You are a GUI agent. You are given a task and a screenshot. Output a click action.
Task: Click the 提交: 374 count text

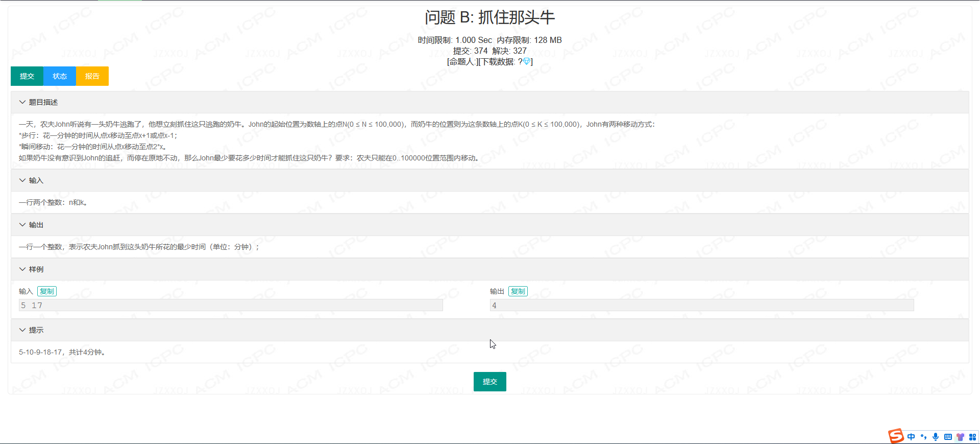tap(470, 51)
